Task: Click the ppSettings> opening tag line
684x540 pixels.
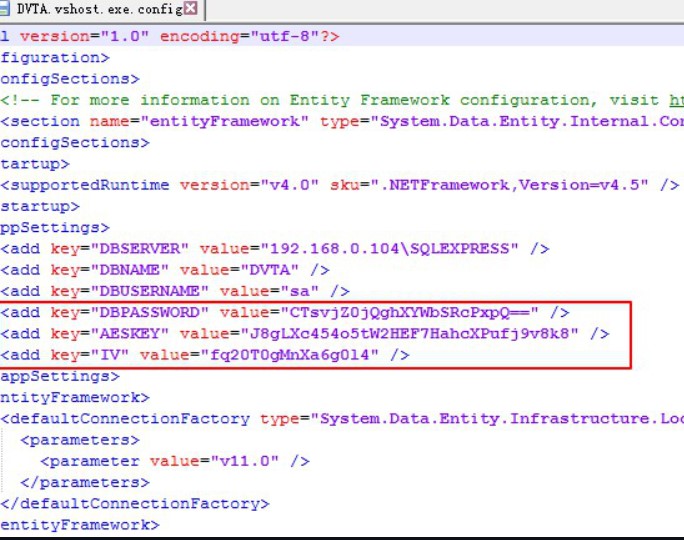Action: [x=55, y=228]
